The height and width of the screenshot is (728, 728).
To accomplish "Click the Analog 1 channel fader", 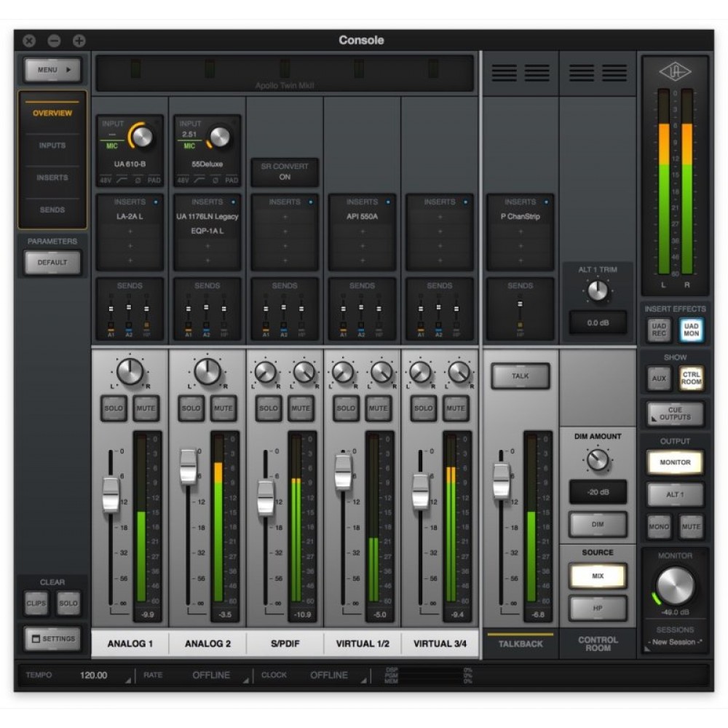I will coord(111,495).
